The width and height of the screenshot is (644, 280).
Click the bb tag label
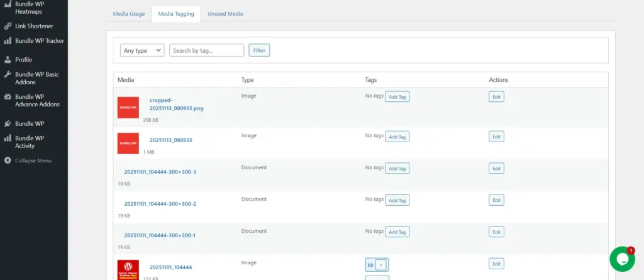click(370, 265)
